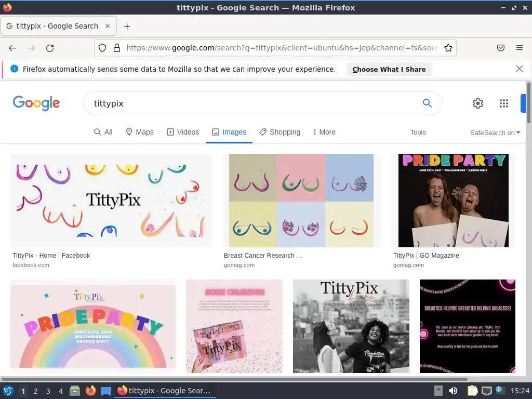This screenshot has height=399, width=532.
Task: Select the Images tab
Action: click(x=229, y=132)
